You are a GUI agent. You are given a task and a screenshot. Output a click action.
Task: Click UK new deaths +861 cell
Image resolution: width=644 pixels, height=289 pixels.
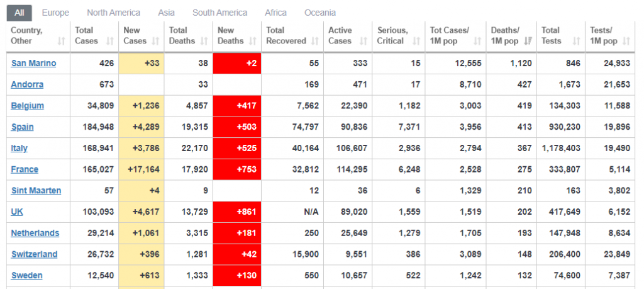237,212
